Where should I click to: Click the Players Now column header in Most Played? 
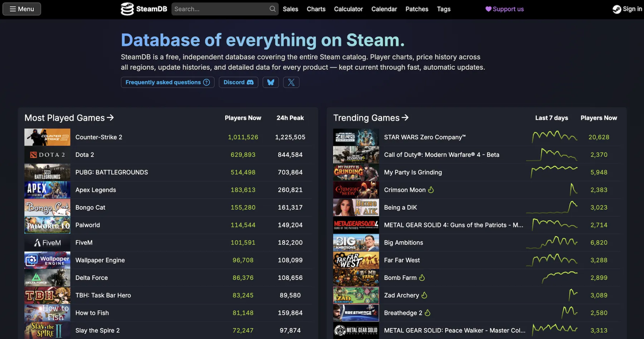tap(243, 118)
